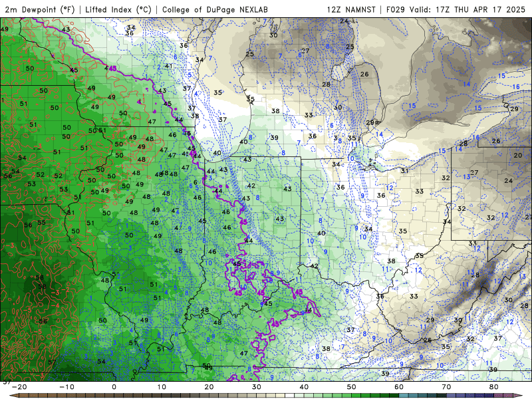This screenshot has width=532, height=399.
Task: Select the 80 tick label on the colorbar
Action: 494,387
